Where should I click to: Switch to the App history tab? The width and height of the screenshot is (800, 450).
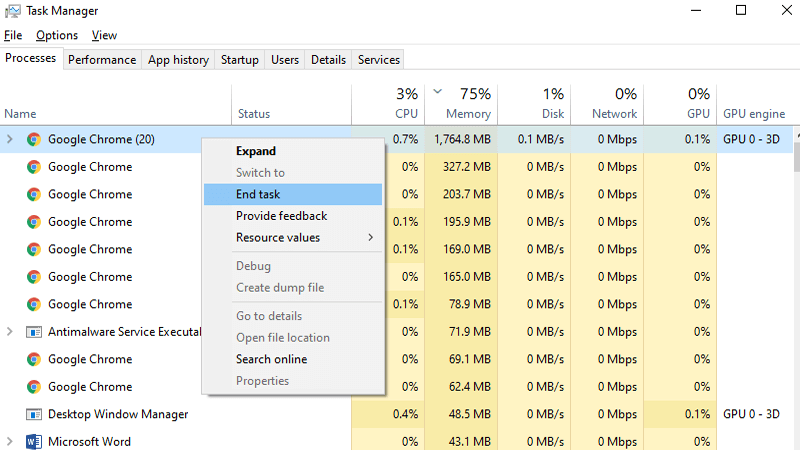[x=179, y=60]
